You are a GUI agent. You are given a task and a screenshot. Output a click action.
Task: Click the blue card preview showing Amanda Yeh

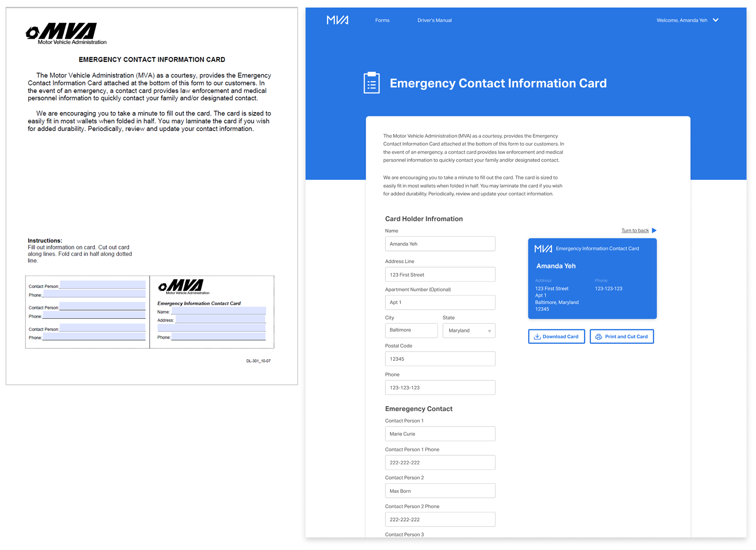click(592, 279)
